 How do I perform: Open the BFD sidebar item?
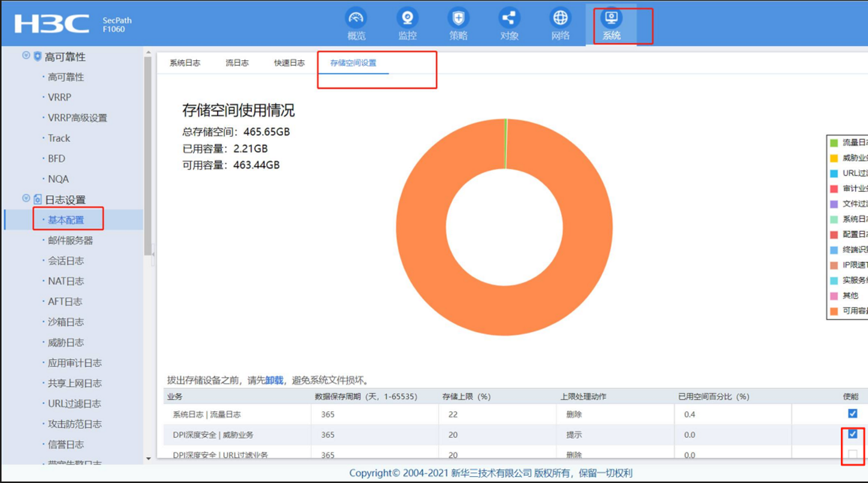point(57,159)
